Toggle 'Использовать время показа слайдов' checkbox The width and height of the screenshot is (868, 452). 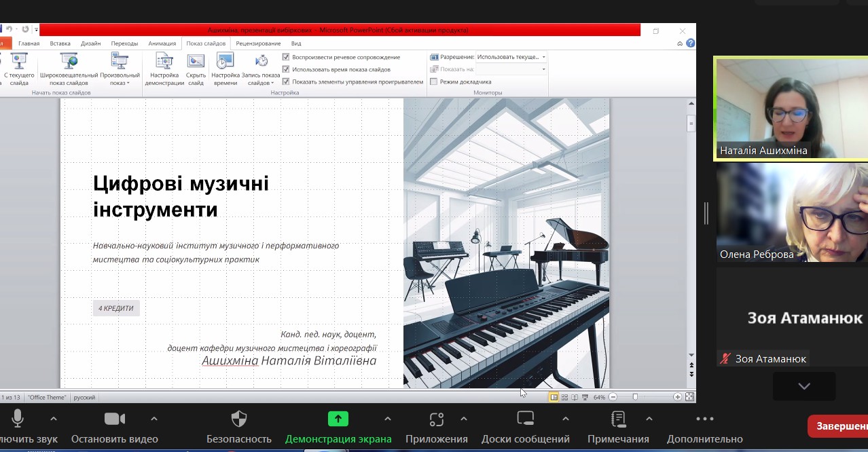coord(286,69)
